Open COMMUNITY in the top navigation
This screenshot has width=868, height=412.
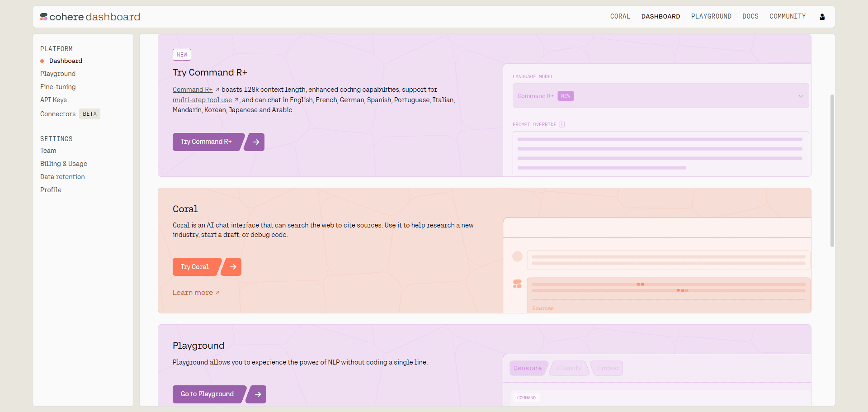point(788,16)
